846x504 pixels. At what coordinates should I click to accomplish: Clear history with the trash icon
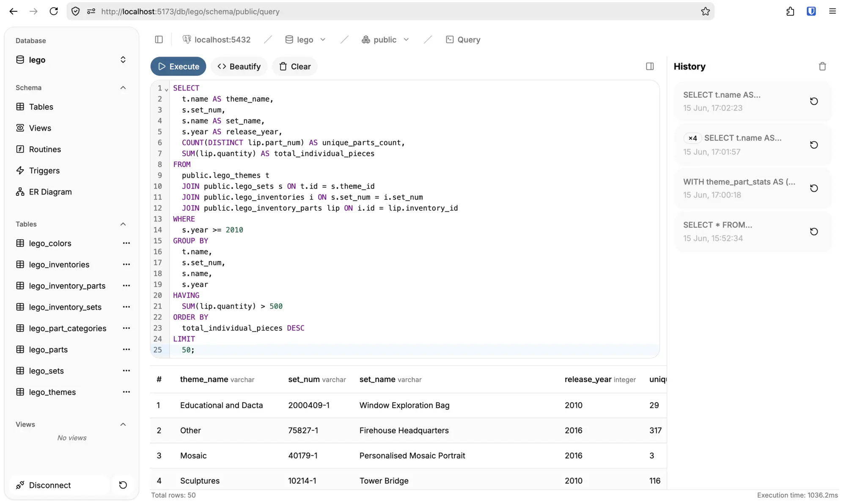822,66
